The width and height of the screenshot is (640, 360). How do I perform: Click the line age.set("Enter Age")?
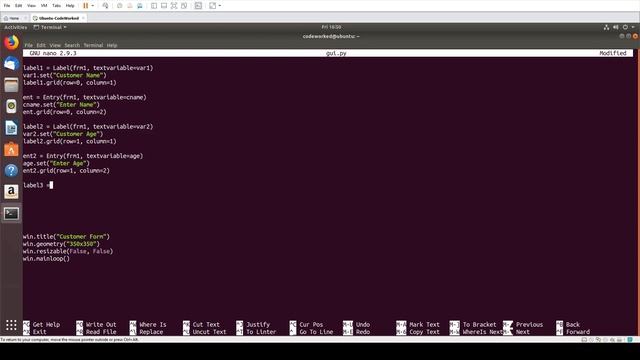[x=56, y=164]
